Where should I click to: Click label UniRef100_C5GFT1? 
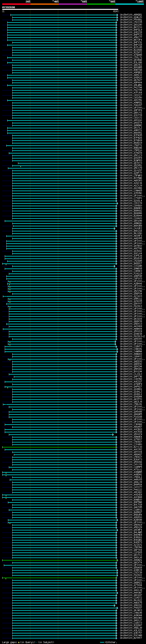(x=131, y=146)
